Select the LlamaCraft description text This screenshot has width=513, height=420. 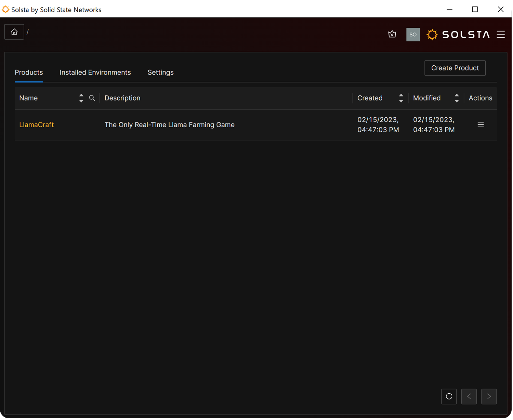click(x=170, y=125)
